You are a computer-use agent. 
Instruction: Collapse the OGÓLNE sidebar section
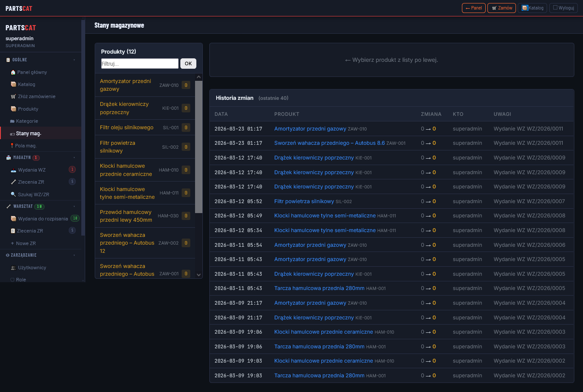pos(74,60)
